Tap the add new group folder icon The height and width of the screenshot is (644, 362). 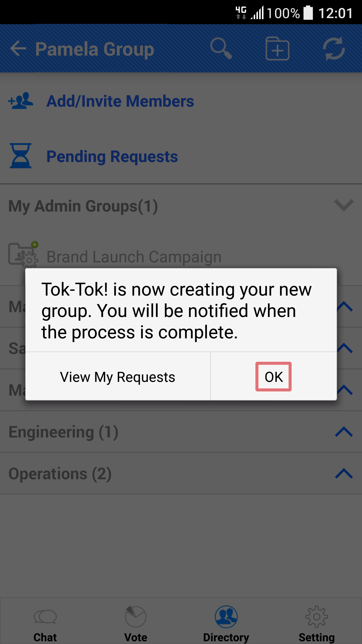[277, 49]
